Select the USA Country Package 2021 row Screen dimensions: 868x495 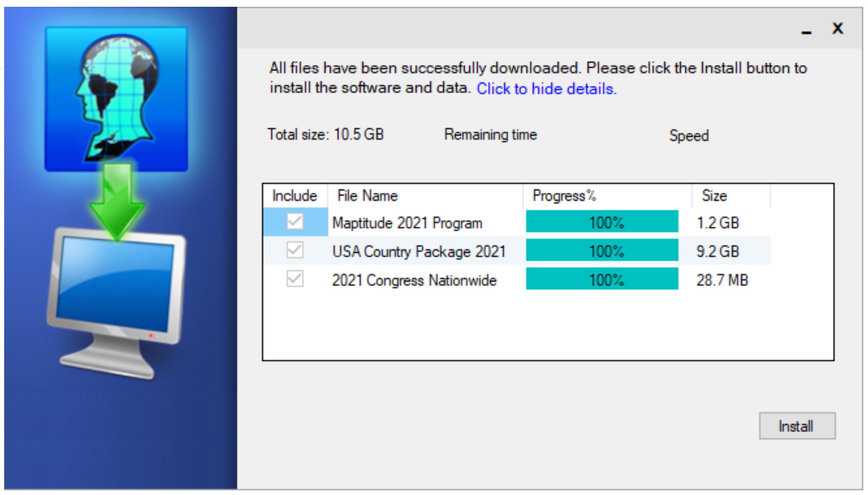(419, 252)
